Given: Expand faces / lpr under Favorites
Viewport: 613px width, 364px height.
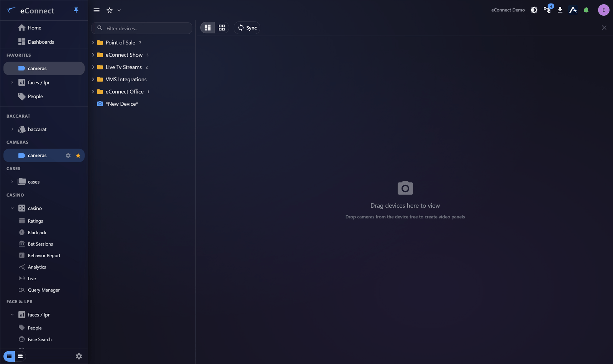Looking at the screenshot, I should pyautogui.click(x=12, y=82).
